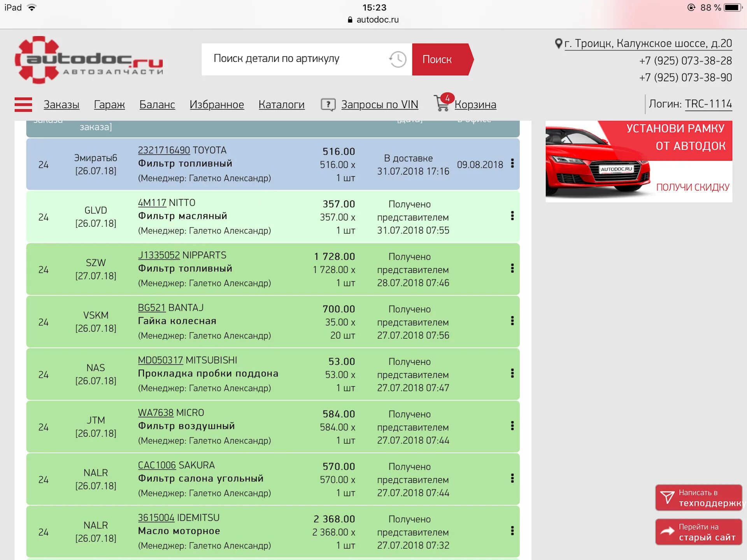Open options menu for 2321716490 TOYOTA row
Screen dimensions: 747x560
(512, 163)
